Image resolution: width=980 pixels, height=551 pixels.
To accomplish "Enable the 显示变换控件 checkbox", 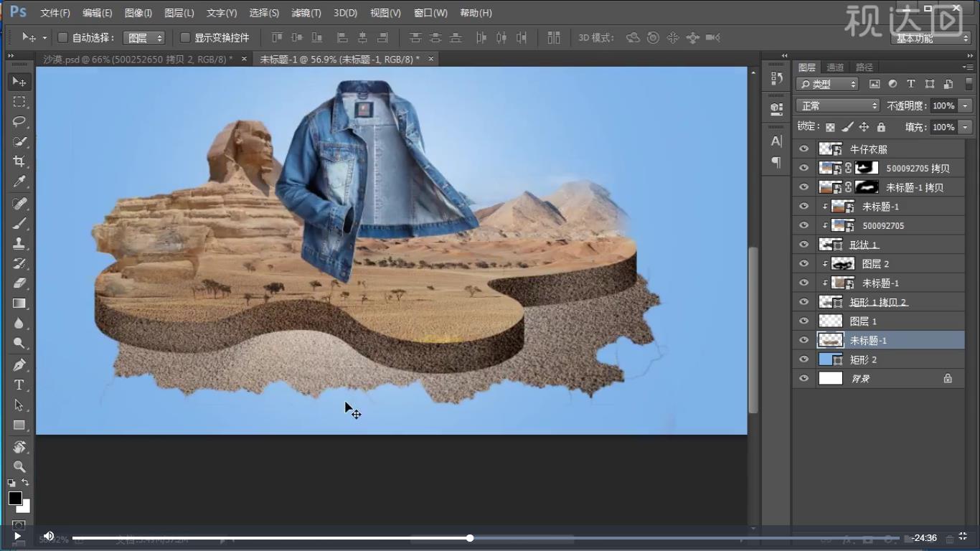I will pyautogui.click(x=185, y=37).
